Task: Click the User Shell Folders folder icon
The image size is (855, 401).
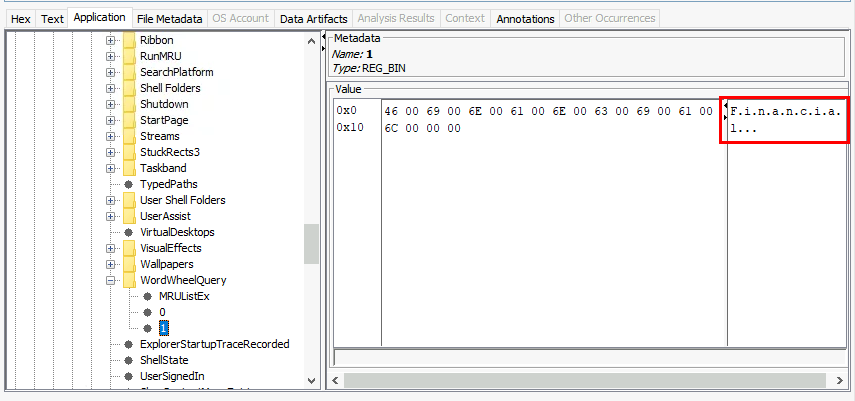Action: [x=129, y=200]
